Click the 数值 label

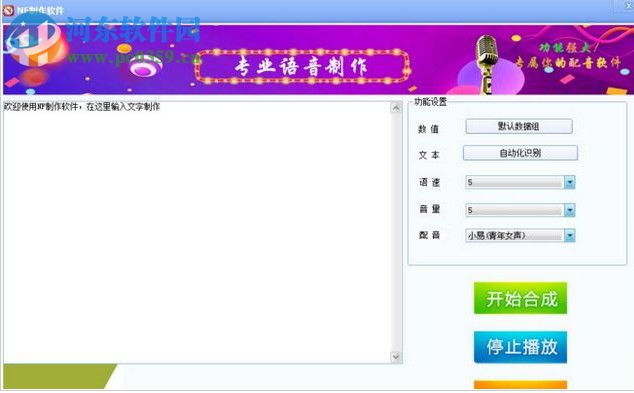[429, 129]
